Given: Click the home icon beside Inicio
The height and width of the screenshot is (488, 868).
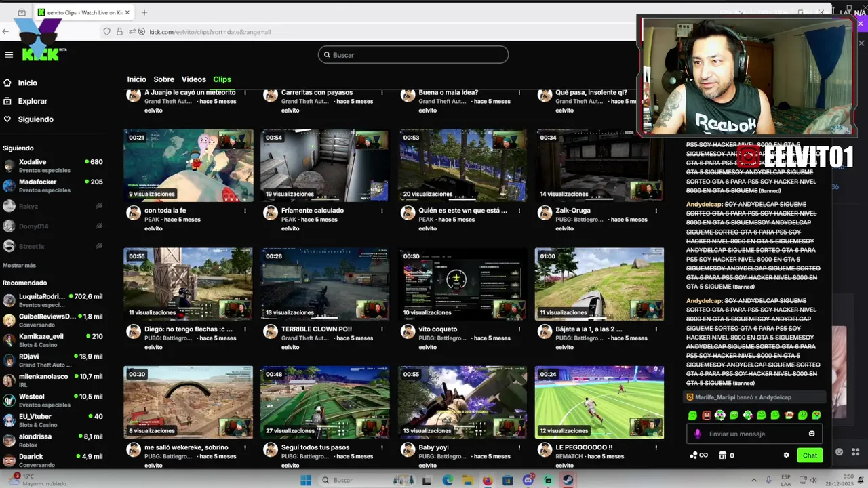Looking at the screenshot, I should [x=7, y=83].
